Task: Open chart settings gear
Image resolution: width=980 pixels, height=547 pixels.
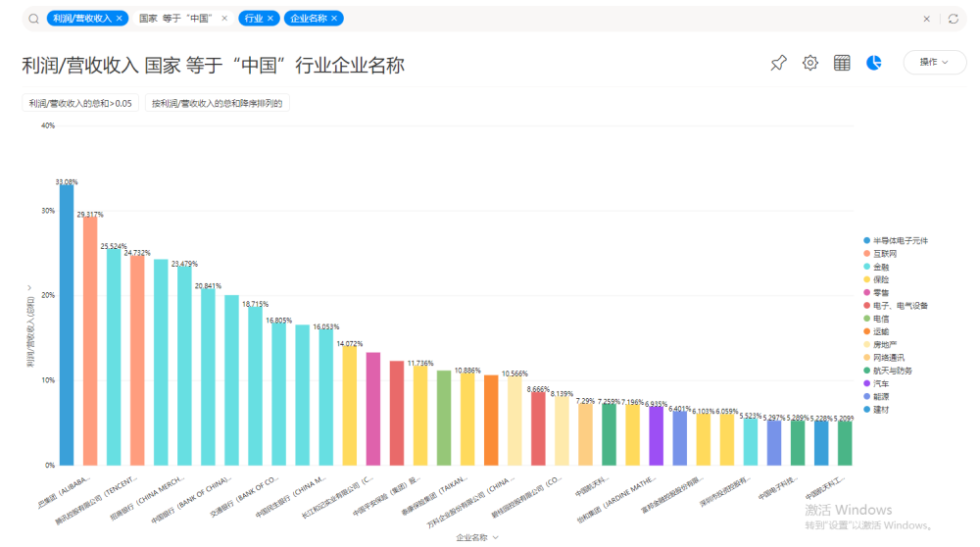Action: 810,63
